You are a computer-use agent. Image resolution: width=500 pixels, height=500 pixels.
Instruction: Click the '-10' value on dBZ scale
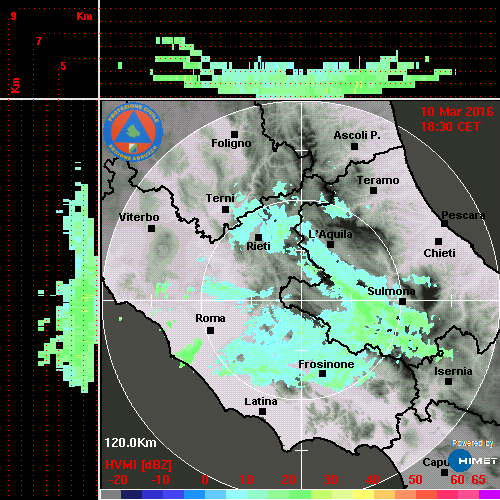point(160,480)
